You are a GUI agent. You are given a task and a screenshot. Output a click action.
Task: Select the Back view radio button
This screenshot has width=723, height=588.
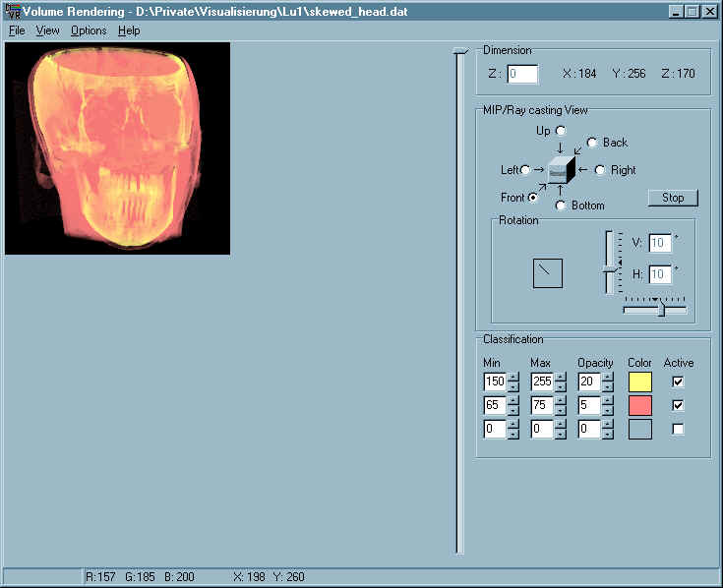pos(592,143)
